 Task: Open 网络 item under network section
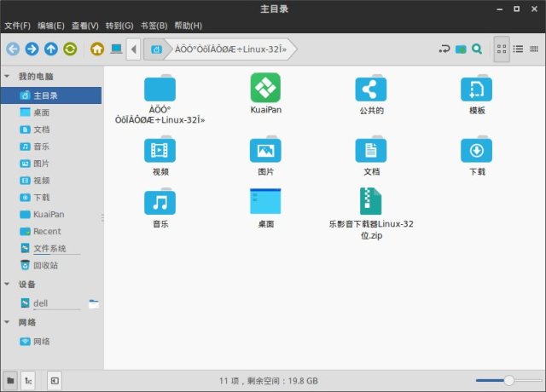pyautogui.click(x=51, y=342)
